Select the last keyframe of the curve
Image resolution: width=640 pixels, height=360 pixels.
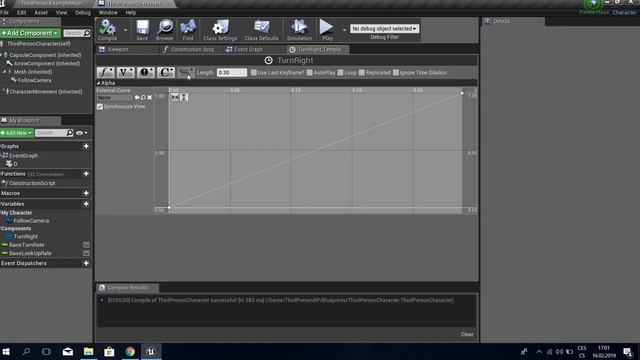tap(462, 93)
